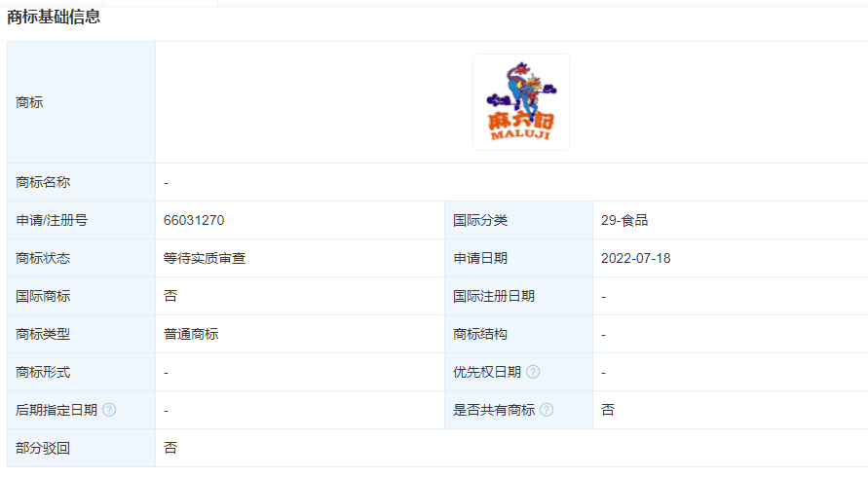This screenshot has width=868, height=478.
Task: Click the 商标状态 label
Action: click(x=43, y=258)
